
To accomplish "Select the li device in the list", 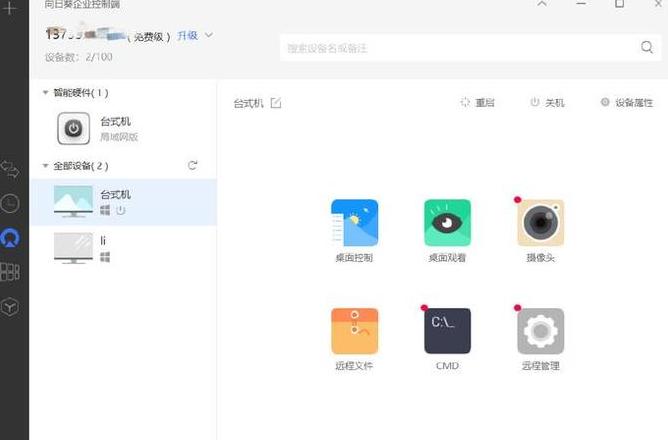I will (124, 248).
